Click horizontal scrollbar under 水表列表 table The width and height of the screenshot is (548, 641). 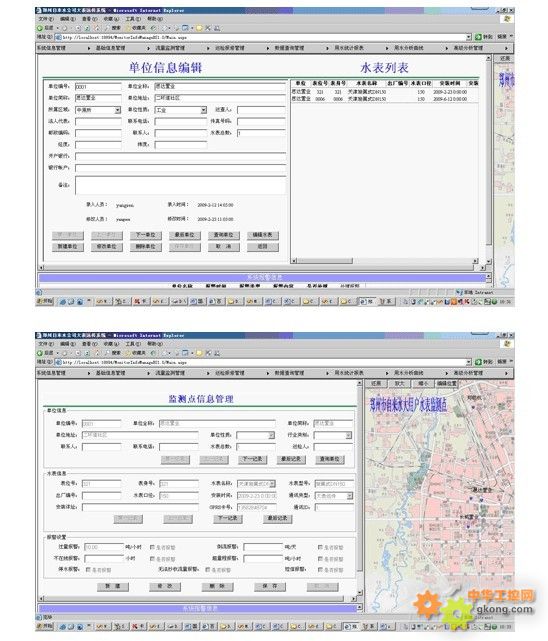384,261
